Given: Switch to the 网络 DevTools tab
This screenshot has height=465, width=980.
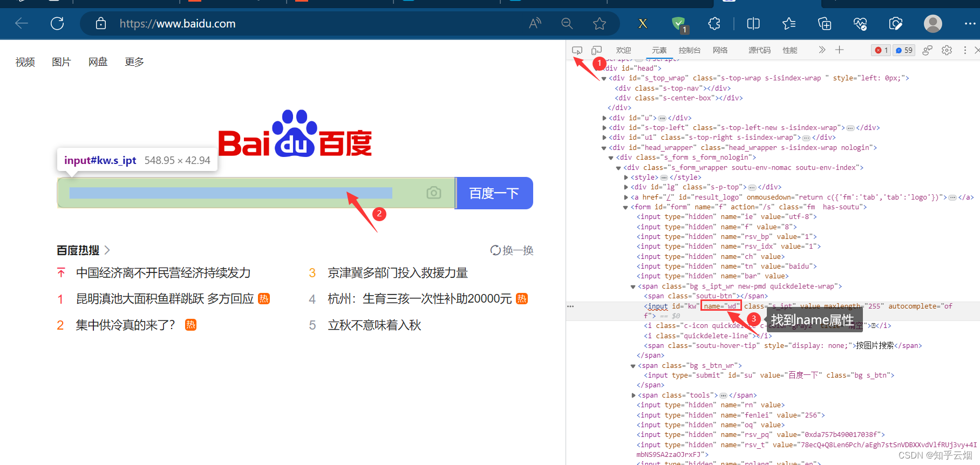Looking at the screenshot, I should point(720,50).
